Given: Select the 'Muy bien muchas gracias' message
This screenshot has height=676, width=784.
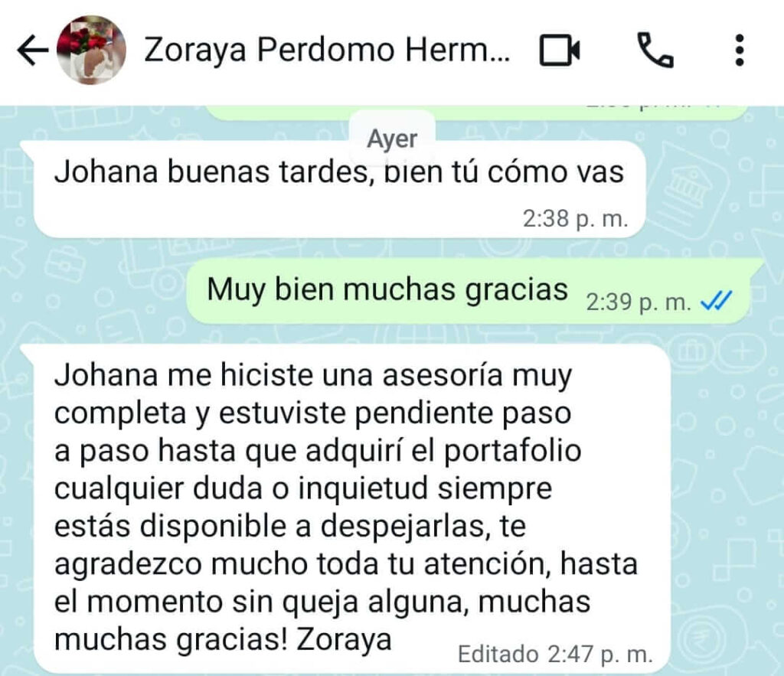Looking at the screenshot, I should point(475,292).
